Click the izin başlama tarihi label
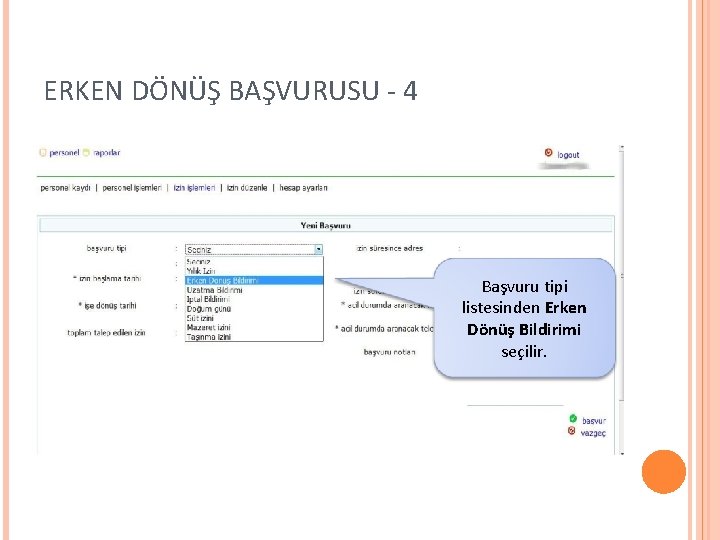 [x=107, y=278]
